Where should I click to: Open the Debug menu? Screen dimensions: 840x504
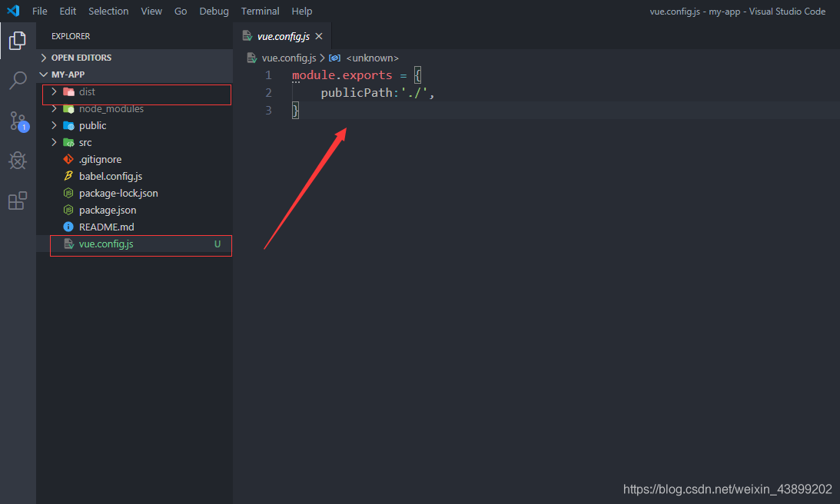pyautogui.click(x=214, y=11)
